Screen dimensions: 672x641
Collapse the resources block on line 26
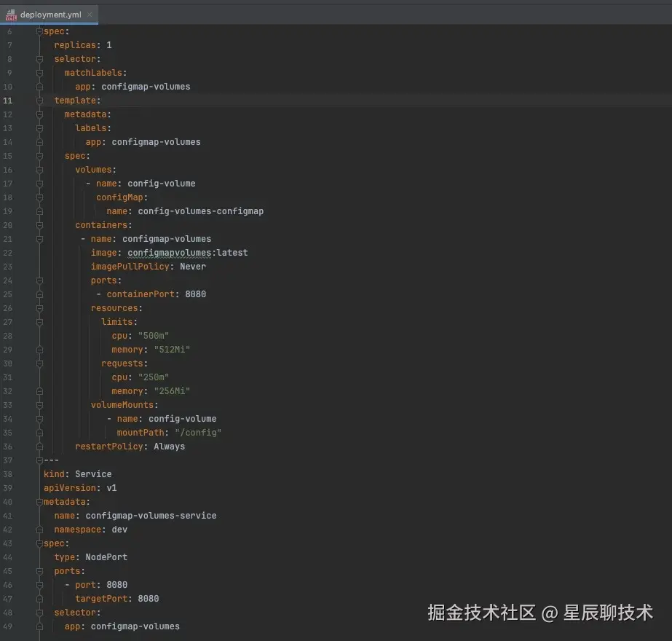pyautogui.click(x=39, y=308)
